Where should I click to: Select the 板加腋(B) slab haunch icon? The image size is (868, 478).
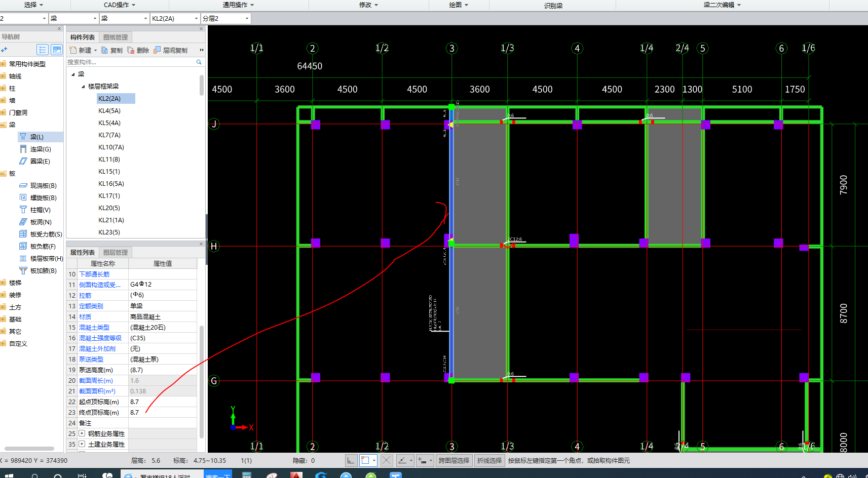(x=23, y=270)
